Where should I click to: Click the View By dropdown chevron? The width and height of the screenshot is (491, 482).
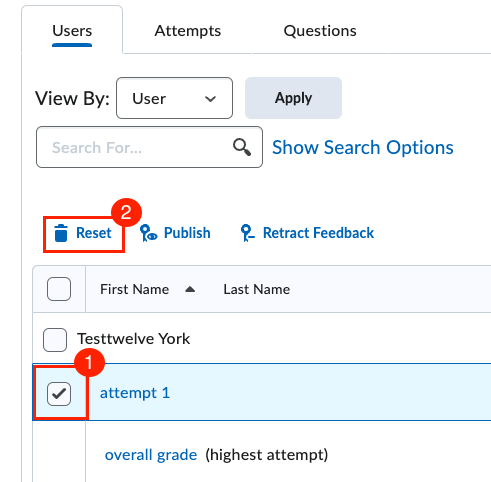210,99
